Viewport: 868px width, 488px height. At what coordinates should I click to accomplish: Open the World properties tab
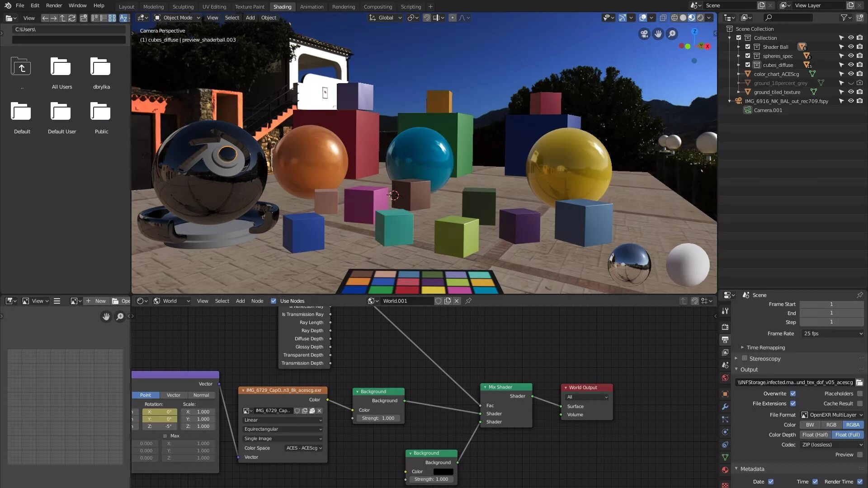(725, 377)
